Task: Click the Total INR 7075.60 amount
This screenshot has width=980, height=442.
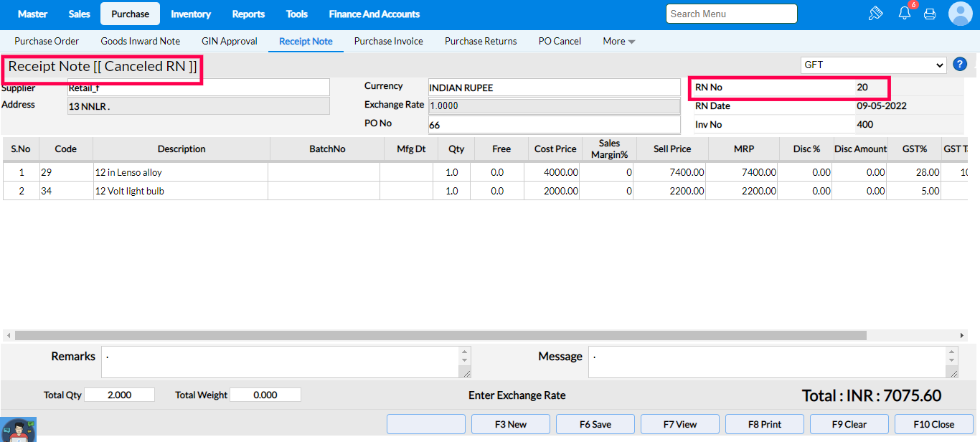Action: coord(871,395)
